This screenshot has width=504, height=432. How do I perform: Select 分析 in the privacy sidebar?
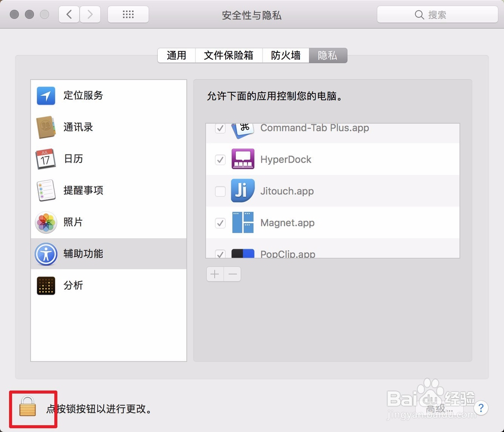point(74,285)
